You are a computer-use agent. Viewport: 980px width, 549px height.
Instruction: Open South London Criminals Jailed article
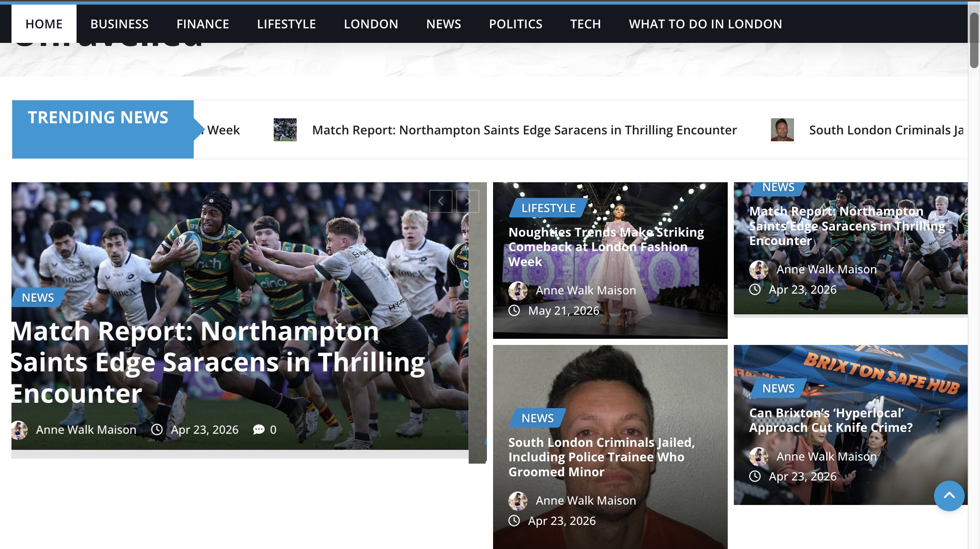(601, 457)
